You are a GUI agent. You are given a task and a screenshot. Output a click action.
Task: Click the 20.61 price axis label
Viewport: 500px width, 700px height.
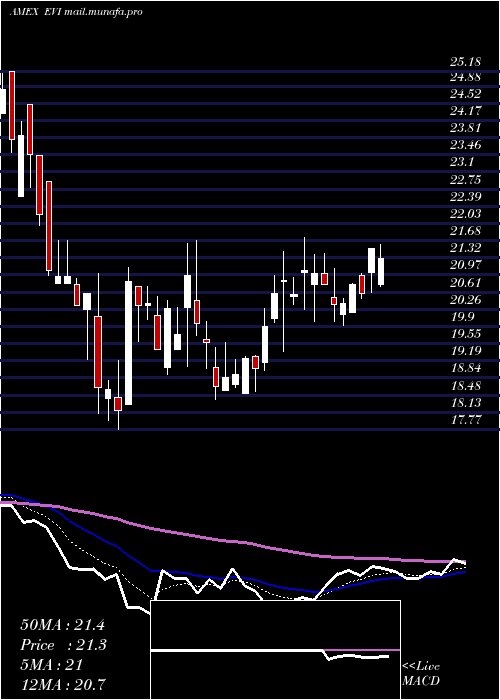pos(465,283)
